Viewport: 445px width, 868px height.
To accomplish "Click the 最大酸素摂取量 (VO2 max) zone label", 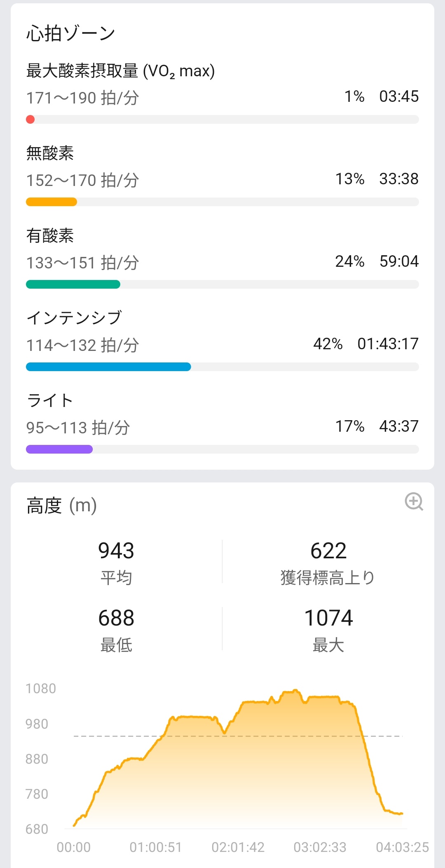I will [120, 71].
